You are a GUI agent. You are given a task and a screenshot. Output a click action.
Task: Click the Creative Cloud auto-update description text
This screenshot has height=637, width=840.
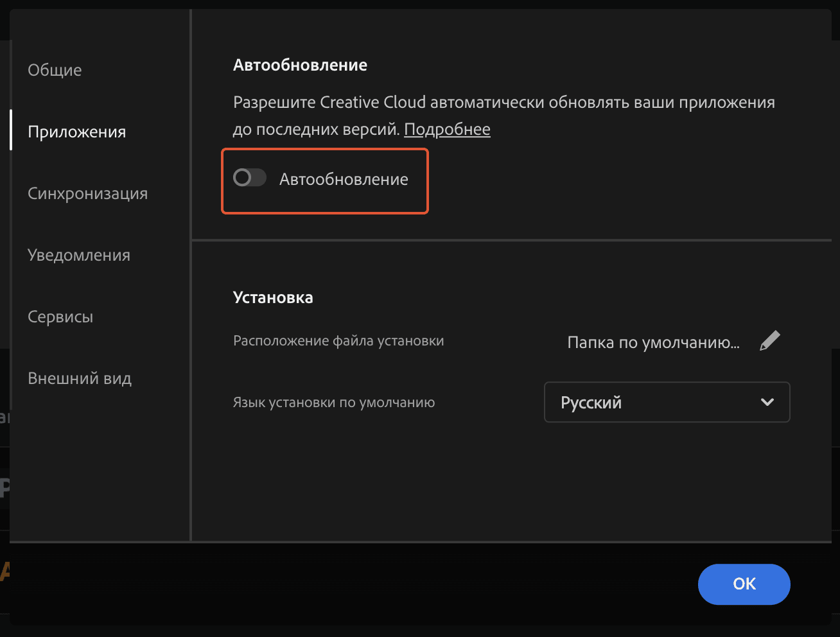503,103
